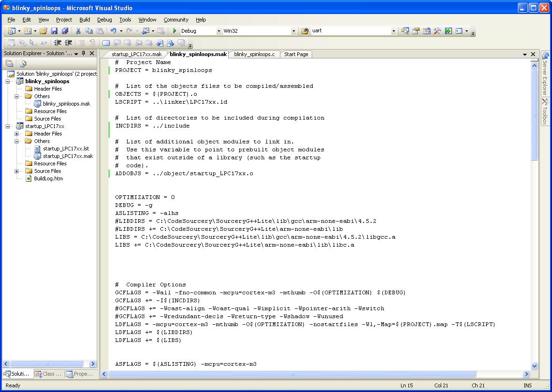Show the Properties panel at the bottom
The image size is (552, 392).
[x=79, y=374]
